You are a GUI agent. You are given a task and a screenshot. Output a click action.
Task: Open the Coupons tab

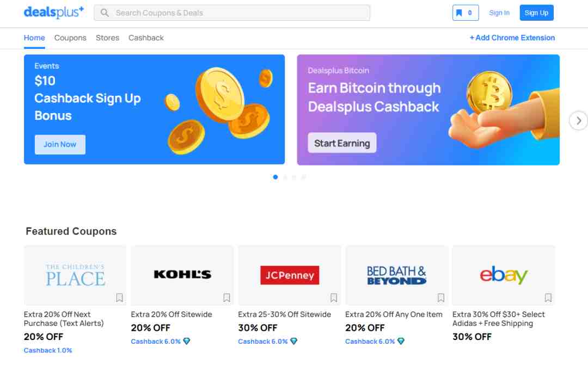[x=70, y=38]
